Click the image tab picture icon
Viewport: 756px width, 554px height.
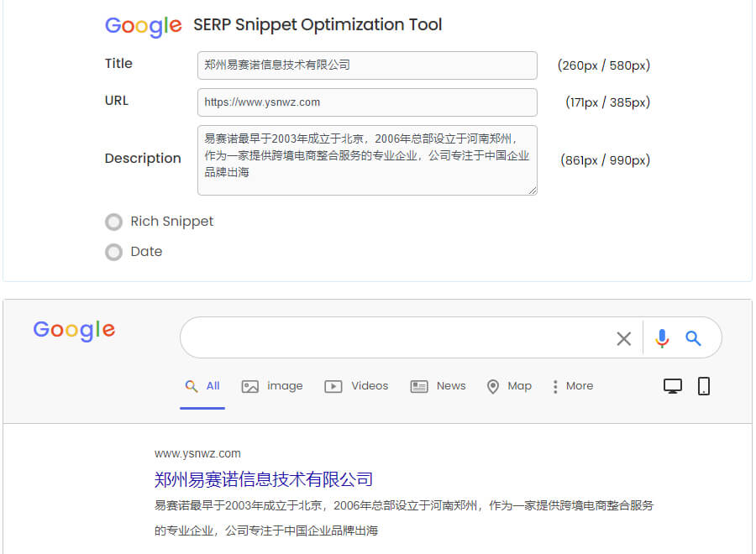[249, 386]
